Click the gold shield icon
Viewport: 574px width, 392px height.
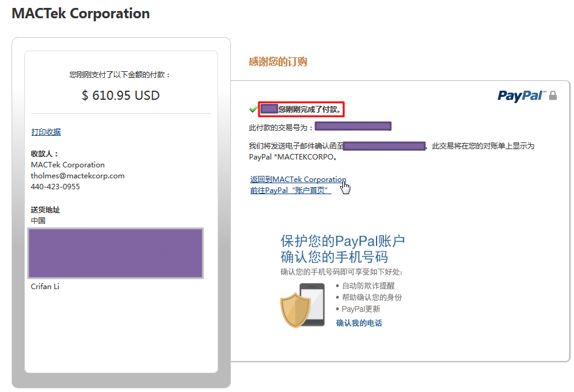[295, 310]
